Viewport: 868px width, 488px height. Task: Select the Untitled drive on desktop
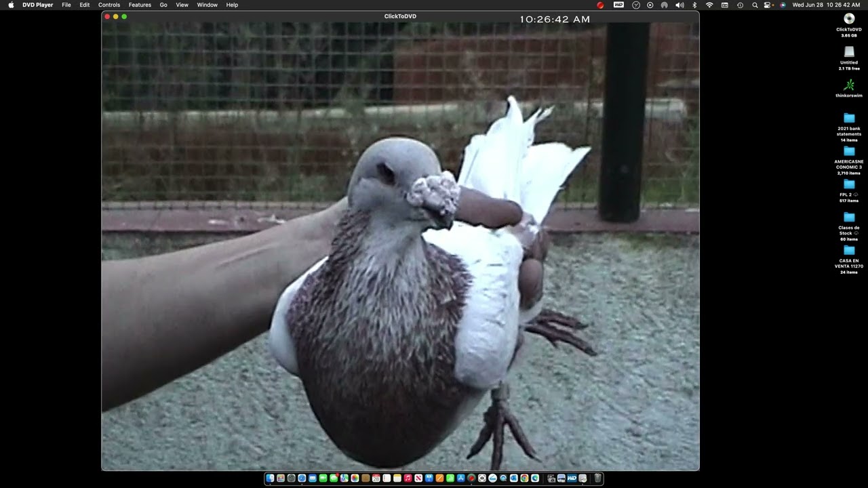click(849, 52)
